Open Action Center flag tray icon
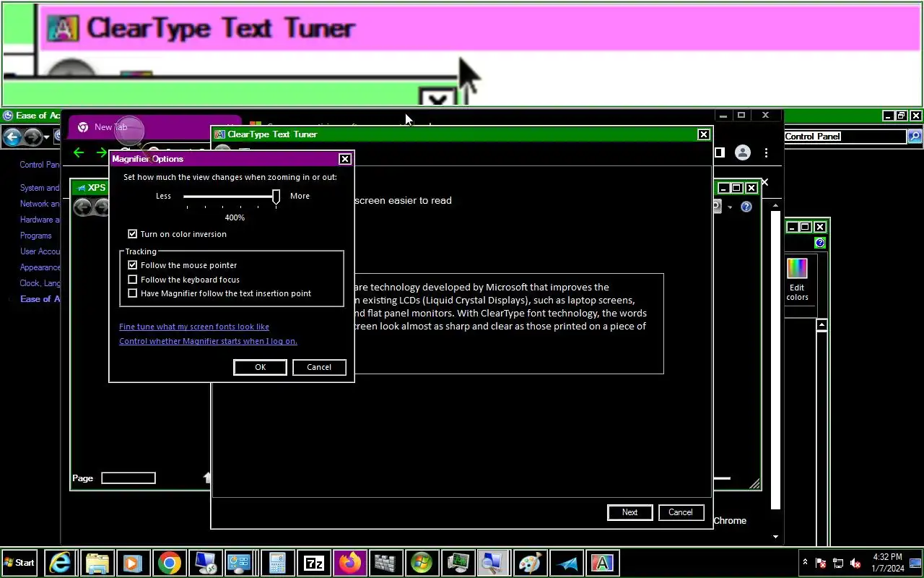The width and height of the screenshot is (924, 578). pos(821,563)
